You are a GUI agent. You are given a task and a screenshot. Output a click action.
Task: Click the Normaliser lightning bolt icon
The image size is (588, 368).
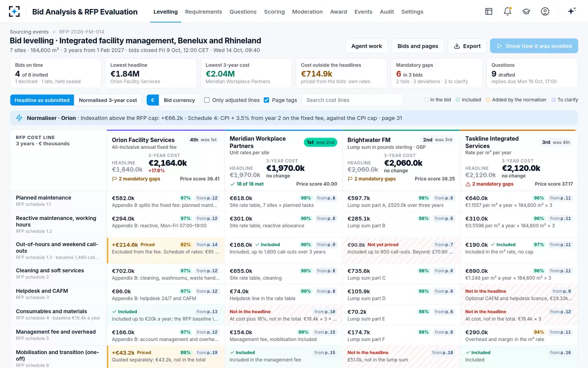19,118
